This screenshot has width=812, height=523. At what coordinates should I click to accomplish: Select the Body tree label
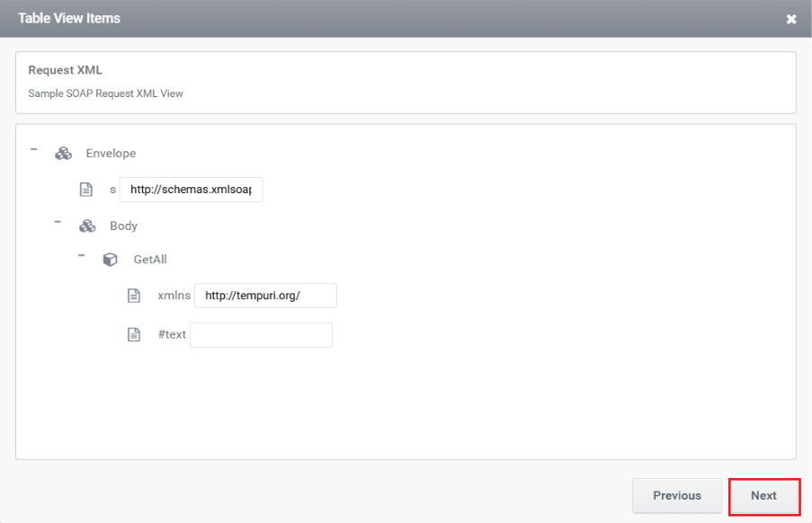[x=123, y=226]
